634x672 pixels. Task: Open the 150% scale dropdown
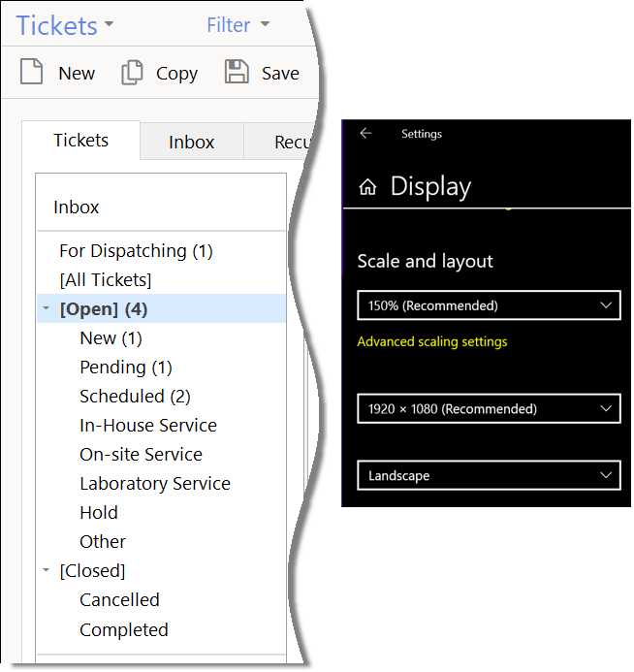coord(489,305)
